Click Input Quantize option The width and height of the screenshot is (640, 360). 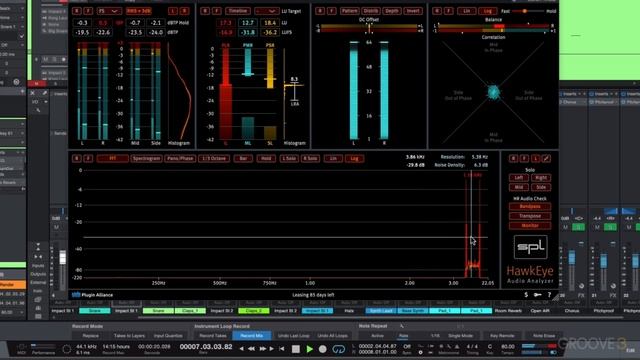tap(168, 336)
